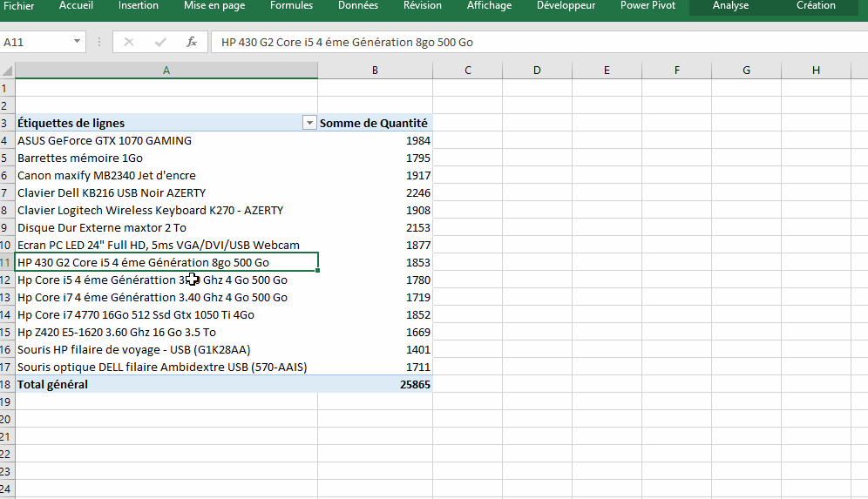Viewport: 868px width, 499px height.
Task: Click the Cancel (X) formula bar icon
Action: [128, 42]
